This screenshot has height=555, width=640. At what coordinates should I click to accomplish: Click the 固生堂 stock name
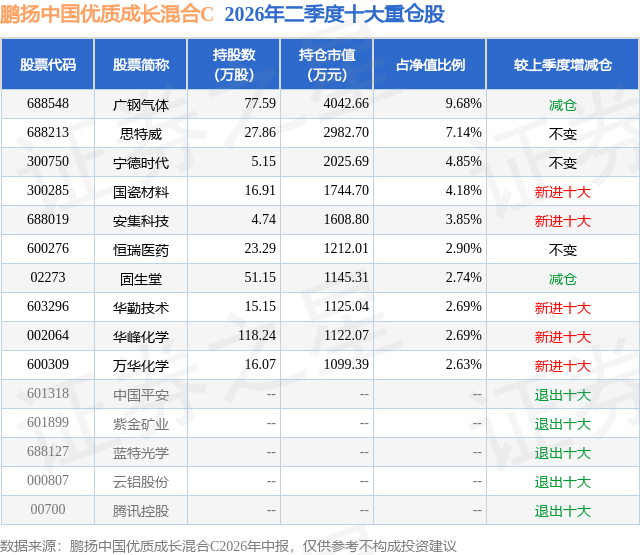click(x=141, y=279)
